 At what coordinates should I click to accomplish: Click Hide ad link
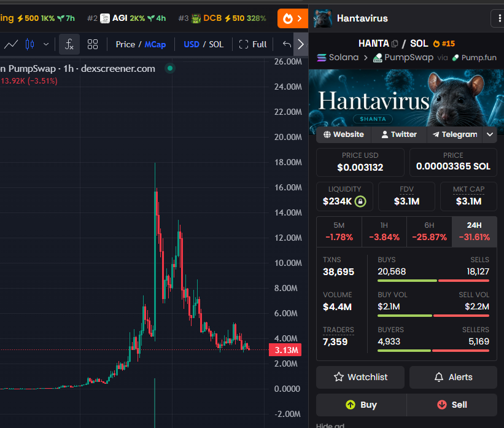(330, 425)
